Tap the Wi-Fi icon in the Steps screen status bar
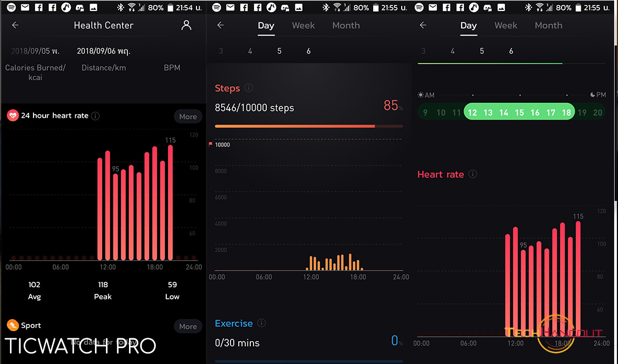This screenshot has height=364, width=618. pyautogui.click(x=337, y=7)
